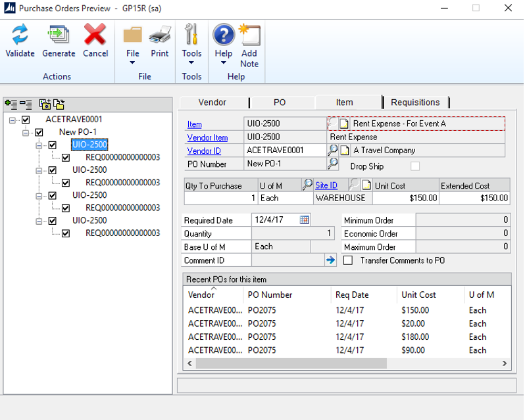This screenshot has width=525, height=420.
Task: Click the left scroll arrow in Recent POs
Action: 190,363
